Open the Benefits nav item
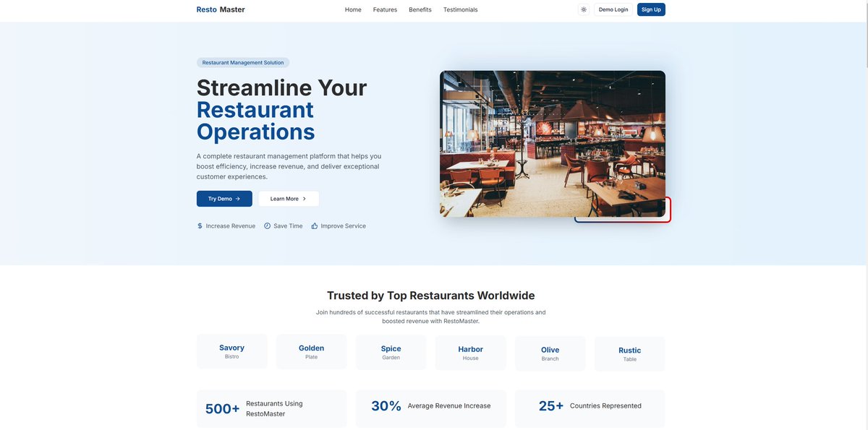The image size is (868, 430). 420,9
